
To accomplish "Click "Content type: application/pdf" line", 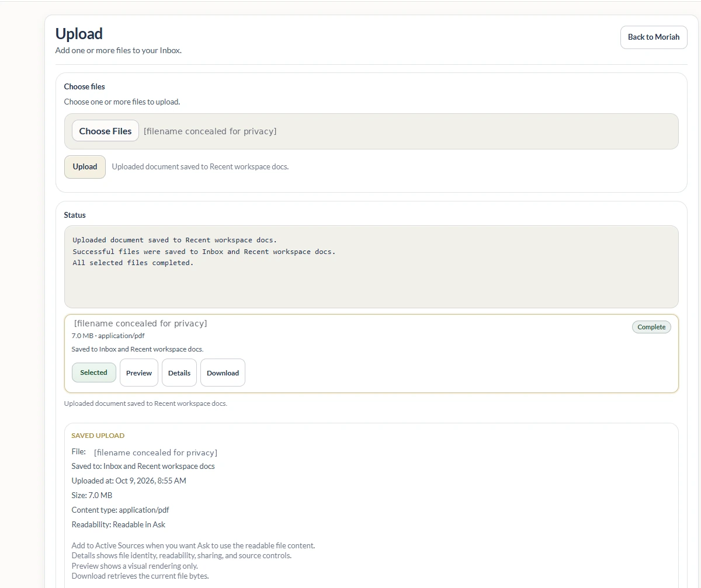I will [120, 510].
